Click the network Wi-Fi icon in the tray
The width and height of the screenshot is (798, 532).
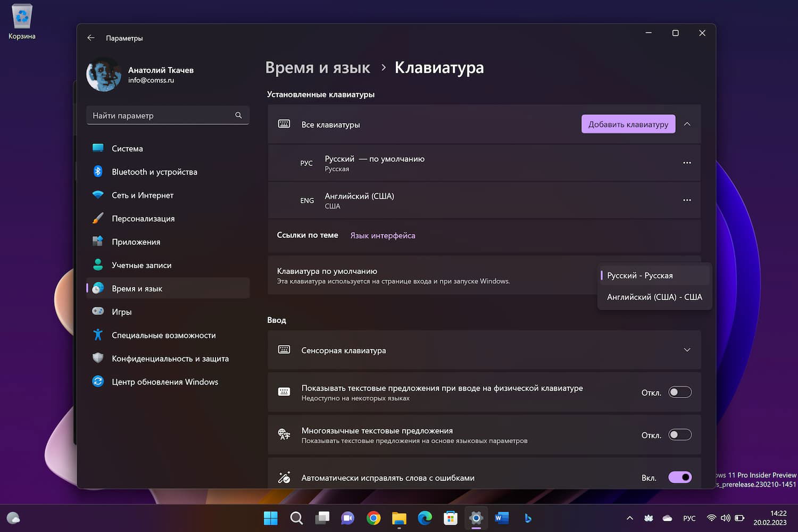711,518
